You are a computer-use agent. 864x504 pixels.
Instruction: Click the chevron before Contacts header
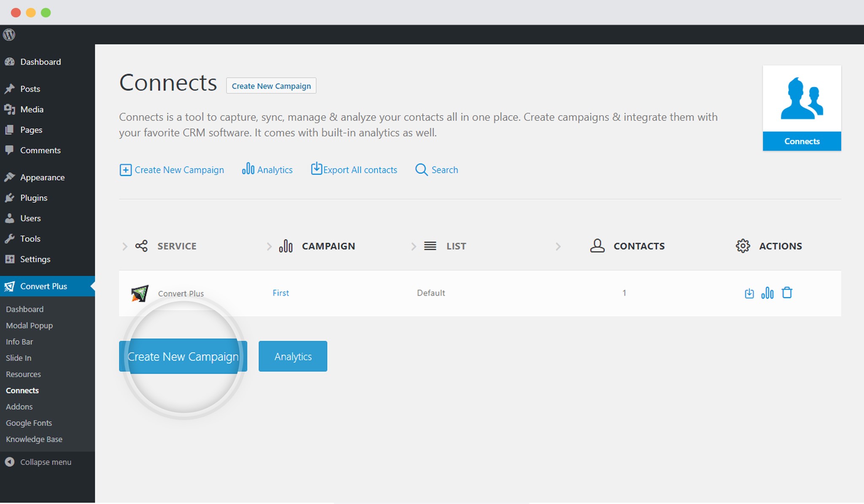[x=558, y=246]
